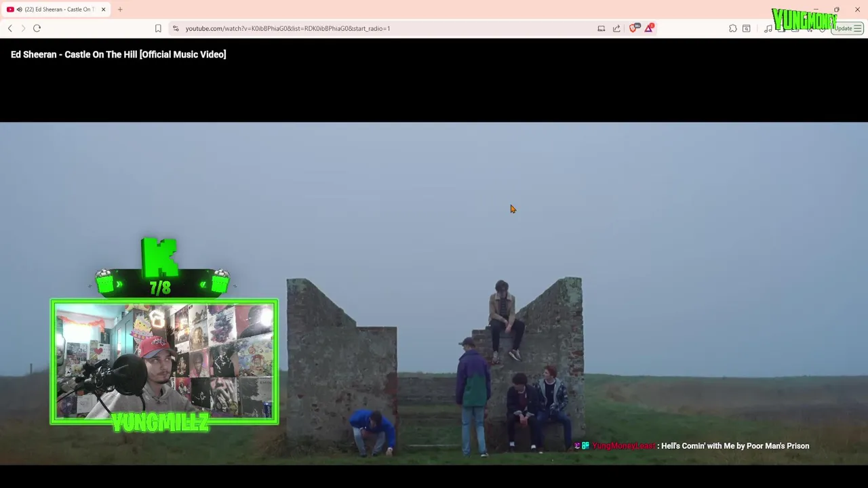Click the 7/8 counter on the overlay
The image size is (868, 488).
coord(160,288)
